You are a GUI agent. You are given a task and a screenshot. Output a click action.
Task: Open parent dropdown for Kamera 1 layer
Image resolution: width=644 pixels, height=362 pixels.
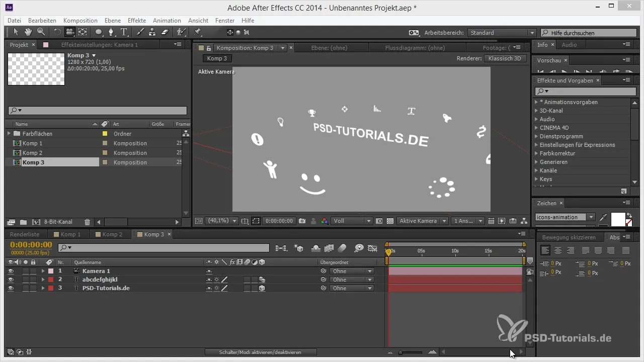point(352,271)
